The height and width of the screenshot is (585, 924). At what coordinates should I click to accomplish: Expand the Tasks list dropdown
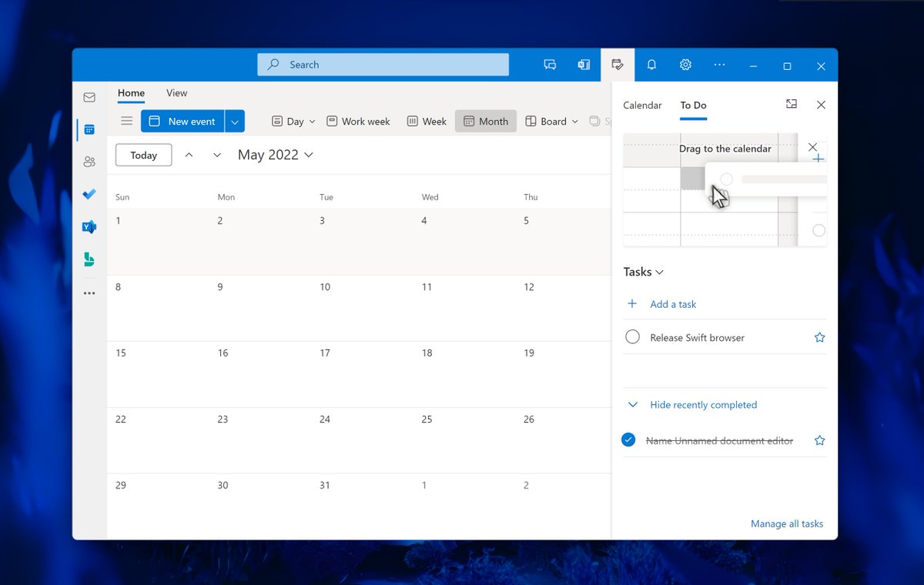[x=644, y=272]
